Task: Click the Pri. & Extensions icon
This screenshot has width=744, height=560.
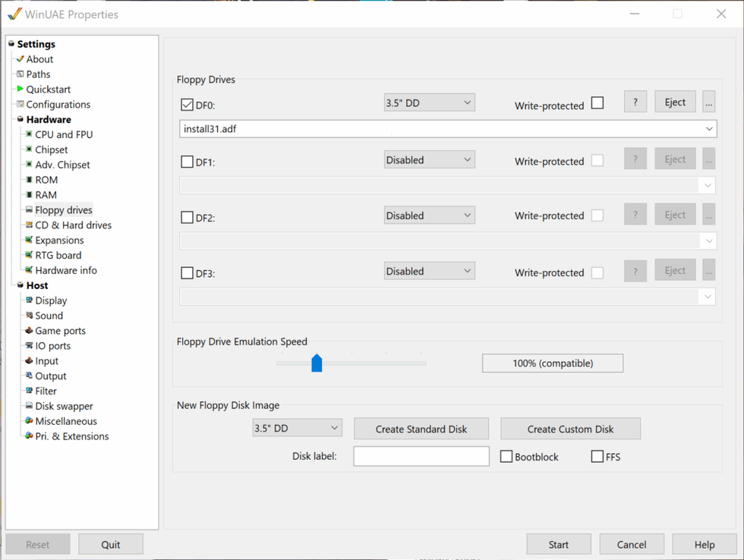Action: point(29,436)
